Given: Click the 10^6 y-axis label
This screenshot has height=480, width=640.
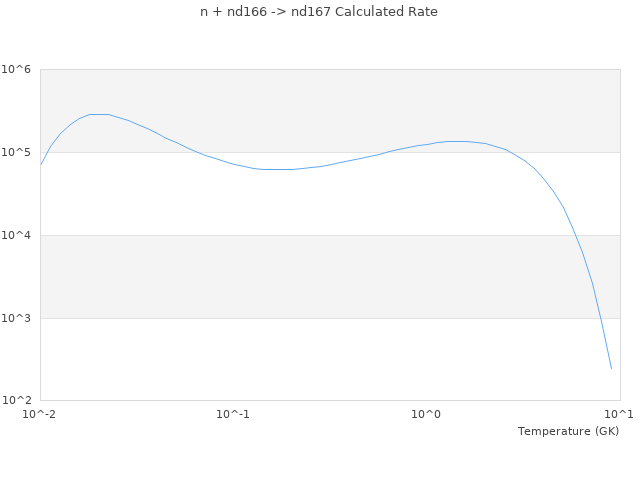Looking at the screenshot, I should click(x=16, y=70).
